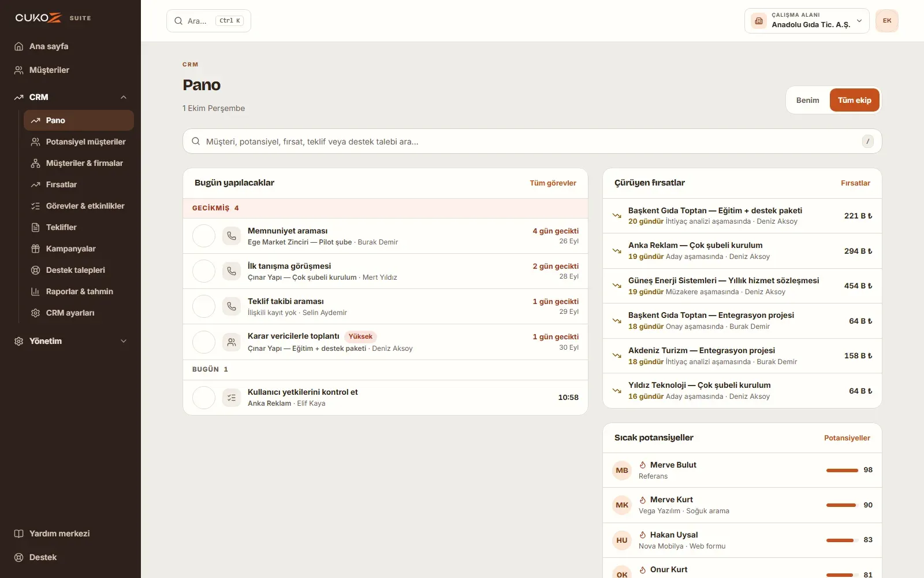Mark İlk tanışma görüşmesi task as complete

204,271
